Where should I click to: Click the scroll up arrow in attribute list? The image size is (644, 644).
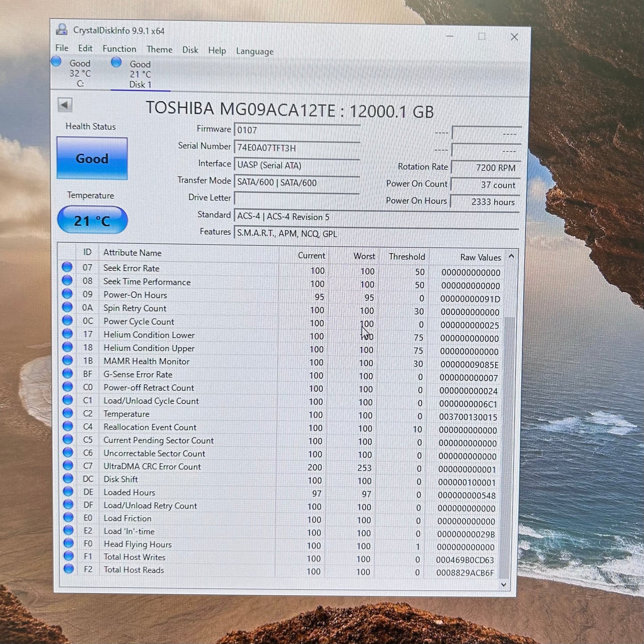pos(511,256)
